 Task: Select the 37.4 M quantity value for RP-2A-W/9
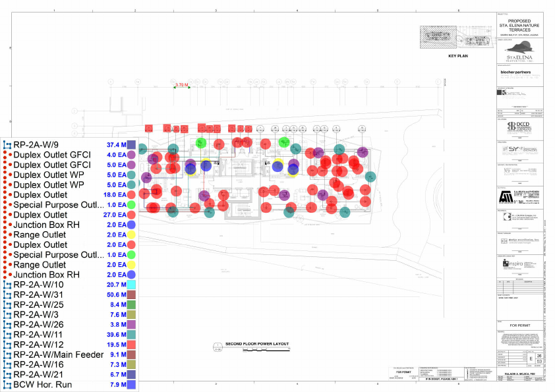coord(115,145)
